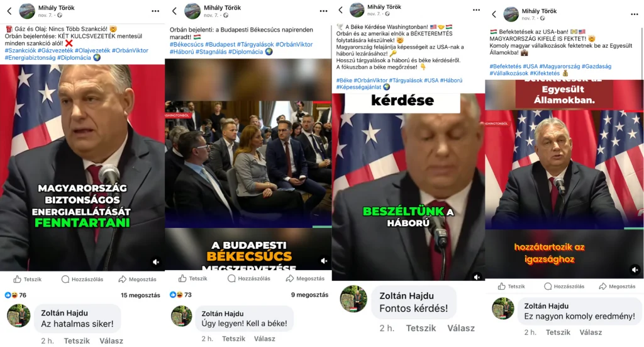Click back arrow on fourth post

pos(494,14)
